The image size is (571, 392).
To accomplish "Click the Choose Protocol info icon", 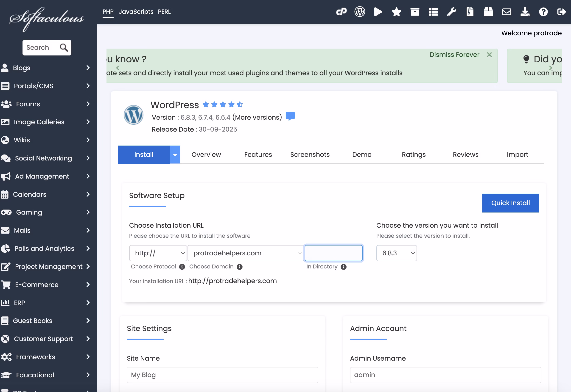I will (x=182, y=267).
